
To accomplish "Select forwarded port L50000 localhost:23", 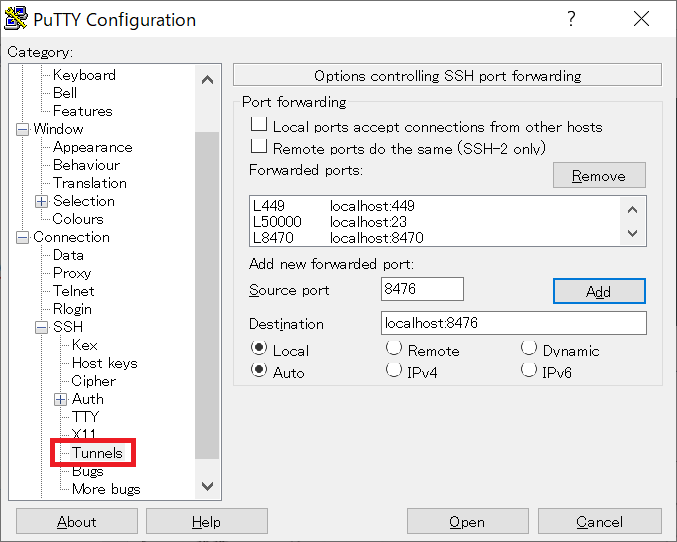I will 434,222.
